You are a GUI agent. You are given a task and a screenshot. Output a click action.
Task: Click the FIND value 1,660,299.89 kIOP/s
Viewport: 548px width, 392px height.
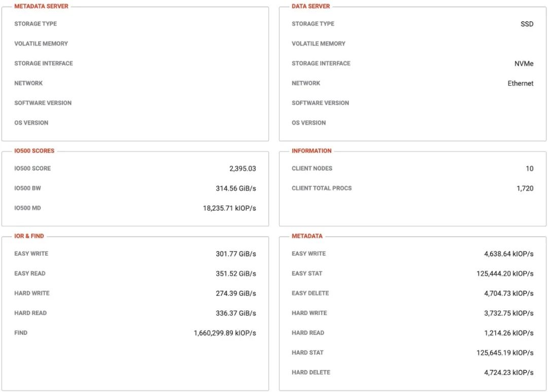[x=225, y=333]
